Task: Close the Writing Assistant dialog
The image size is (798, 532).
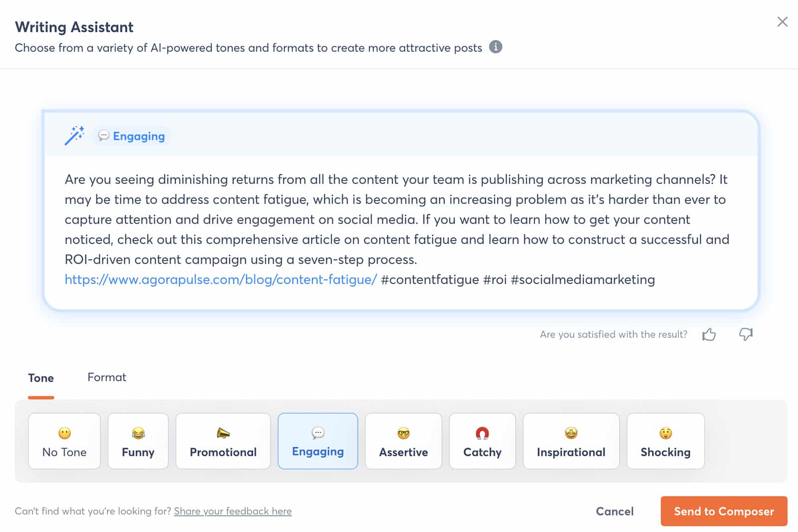Action: coord(782,22)
